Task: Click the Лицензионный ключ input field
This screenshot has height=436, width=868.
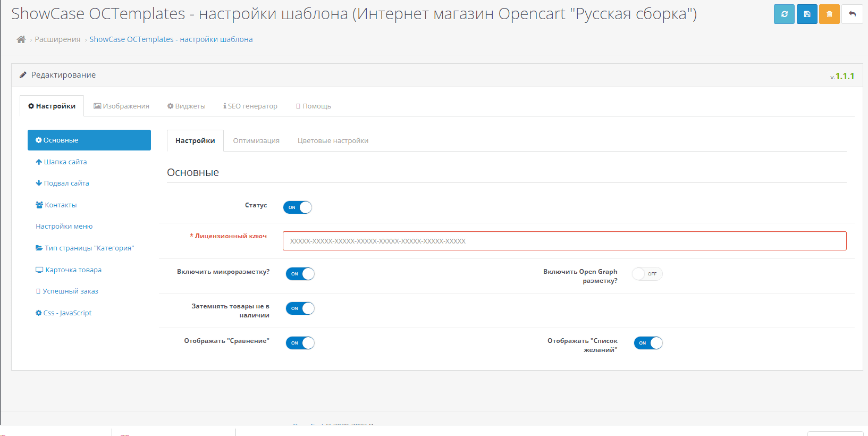Action: point(564,241)
